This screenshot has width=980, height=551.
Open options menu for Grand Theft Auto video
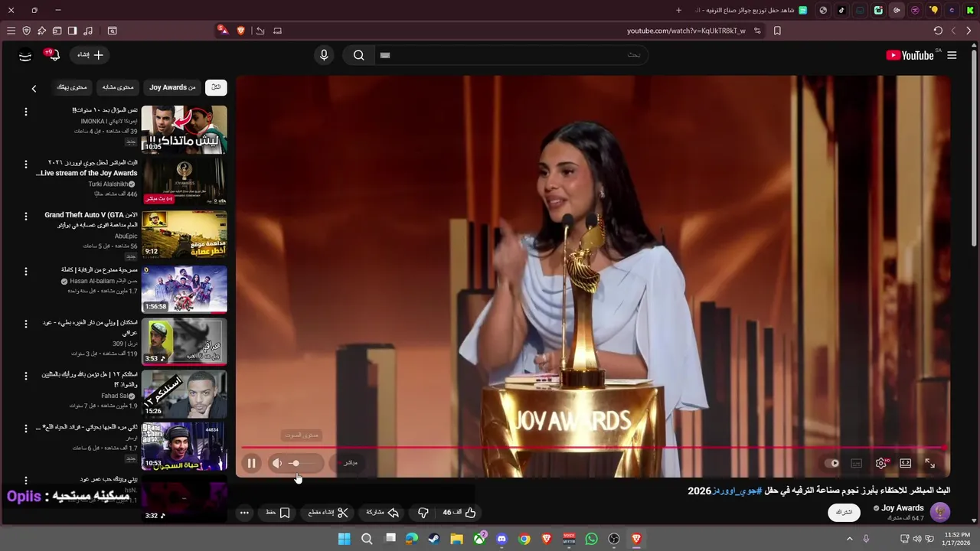25,217
